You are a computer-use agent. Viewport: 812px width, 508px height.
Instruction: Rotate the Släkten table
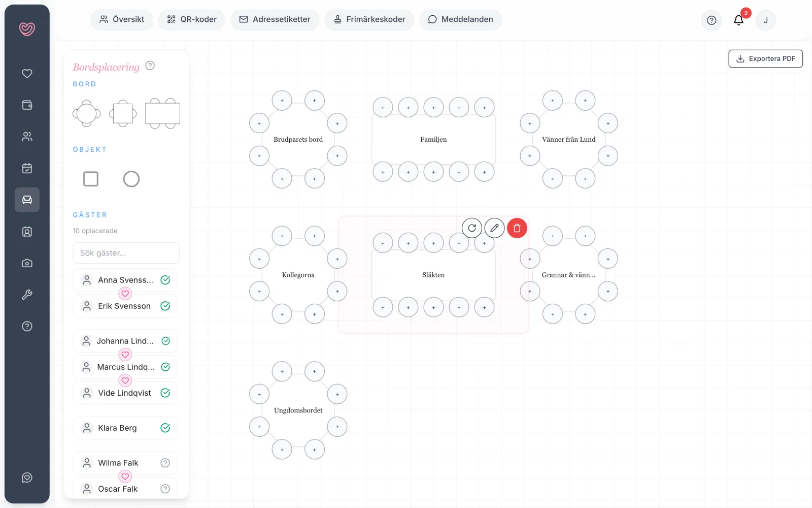coord(472,228)
